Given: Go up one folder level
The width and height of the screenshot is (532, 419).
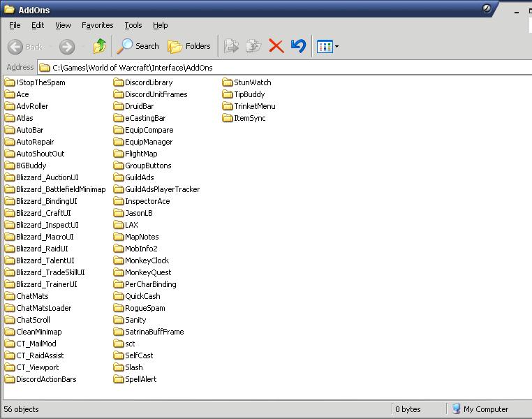Looking at the screenshot, I should click(x=100, y=46).
